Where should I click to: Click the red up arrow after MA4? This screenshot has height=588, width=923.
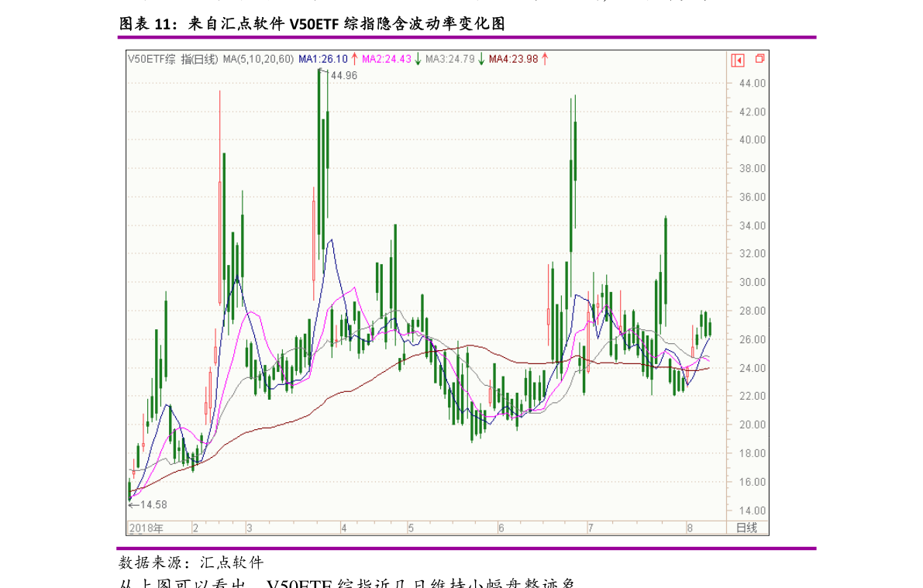click(x=545, y=59)
